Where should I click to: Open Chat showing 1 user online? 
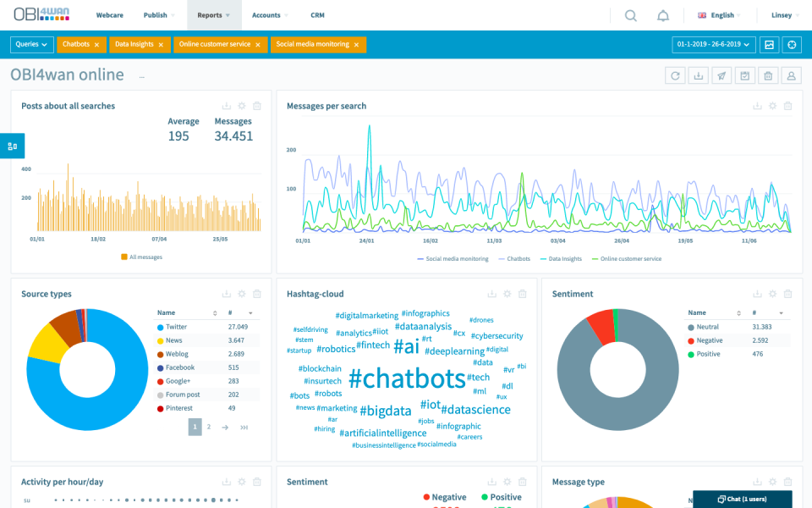[740, 500]
